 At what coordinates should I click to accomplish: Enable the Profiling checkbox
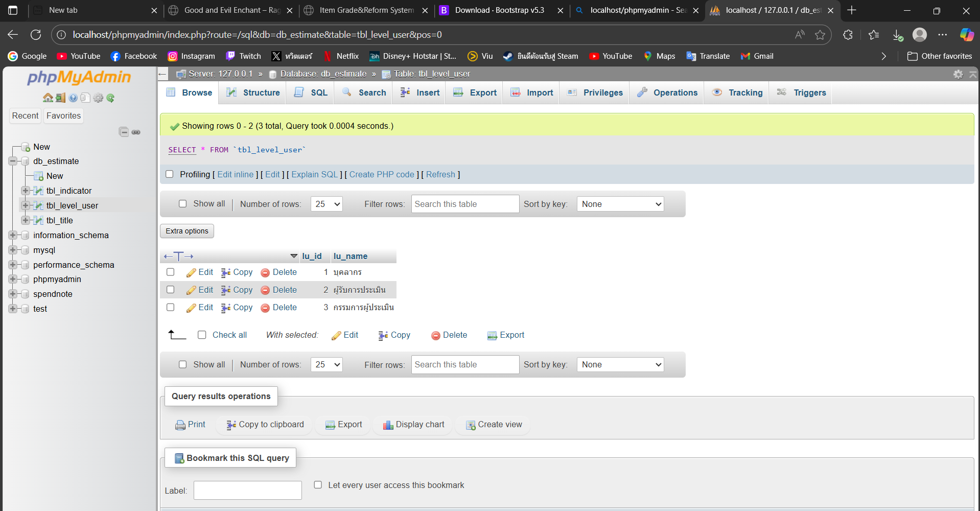coord(170,174)
